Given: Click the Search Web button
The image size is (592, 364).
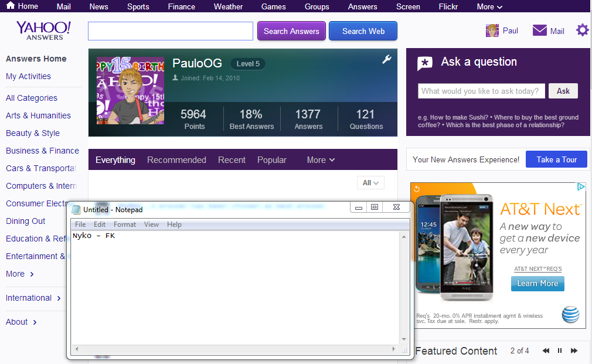Looking at the screenshot, I should 363,31.
